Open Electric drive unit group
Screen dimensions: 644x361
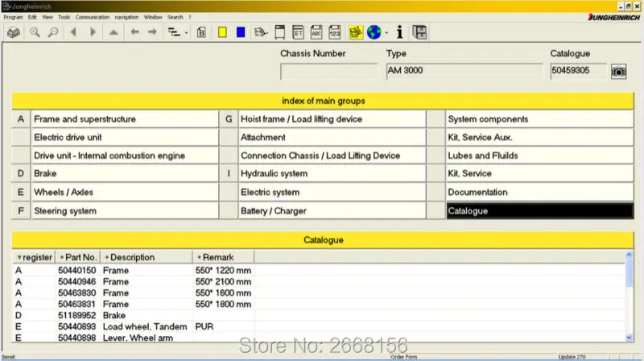coord(126,137)
